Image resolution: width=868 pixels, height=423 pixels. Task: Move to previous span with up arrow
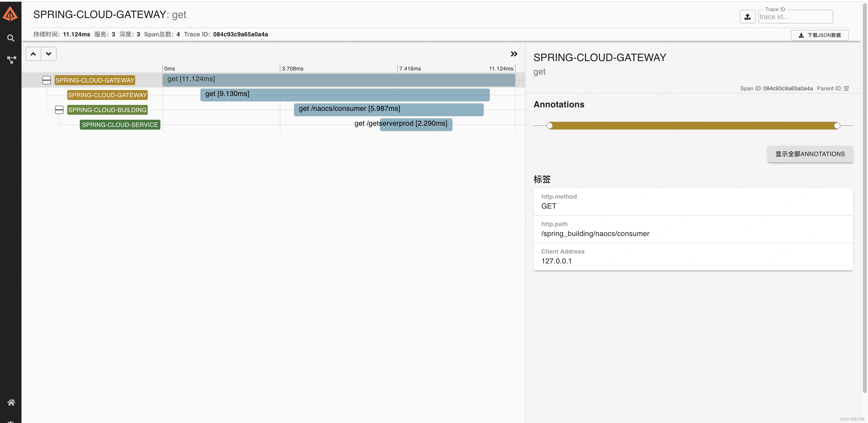tap(33, 54)
